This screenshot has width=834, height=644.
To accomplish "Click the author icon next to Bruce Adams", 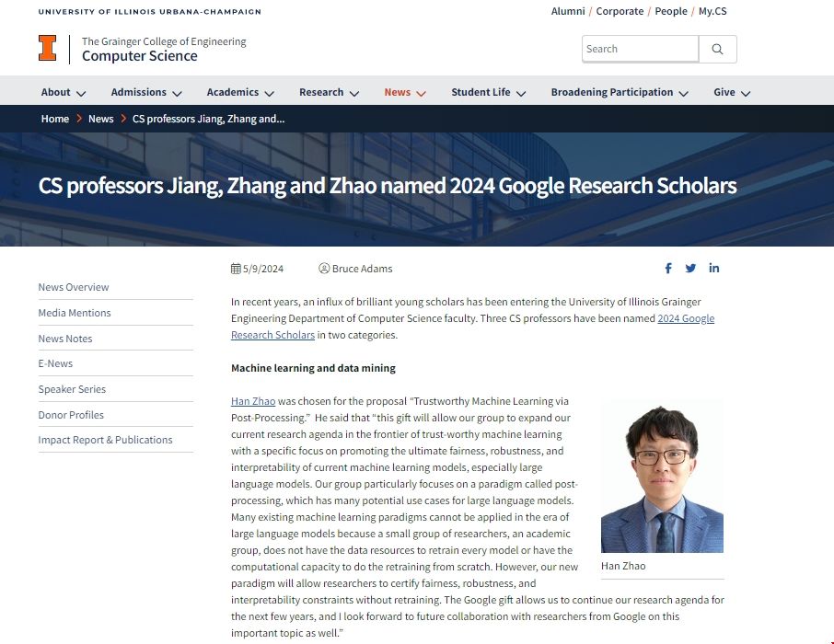I will [323, 268].
